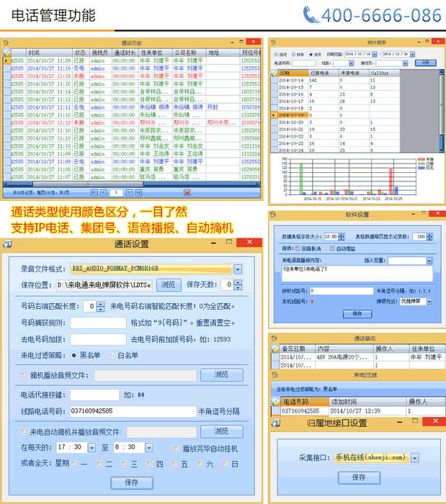The image size is (446, 504).
Task: Click previous page arrow in call history
Action: click(102, 193)
